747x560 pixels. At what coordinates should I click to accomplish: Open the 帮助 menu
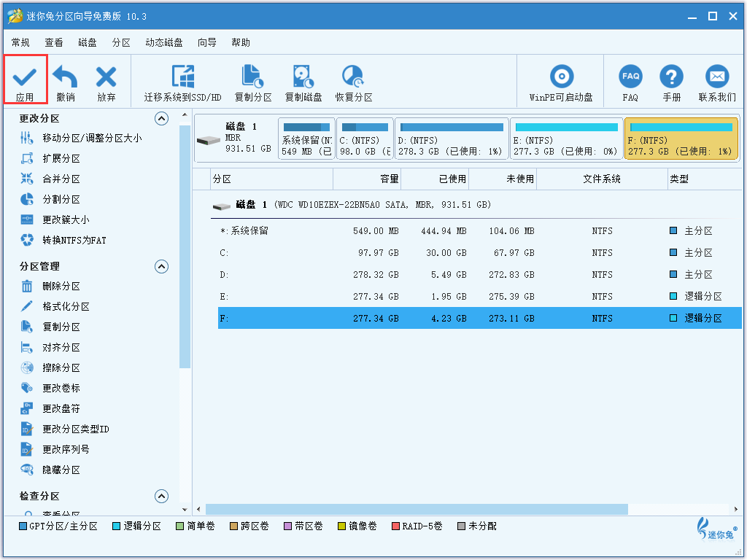coord(241,43)
